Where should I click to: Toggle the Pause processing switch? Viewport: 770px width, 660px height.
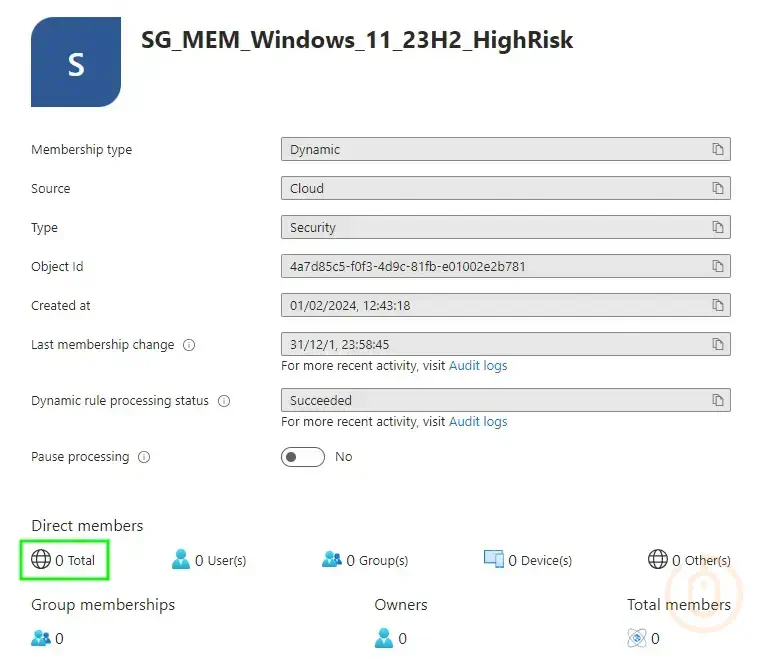pyautogui.click(x=303, y=457)
